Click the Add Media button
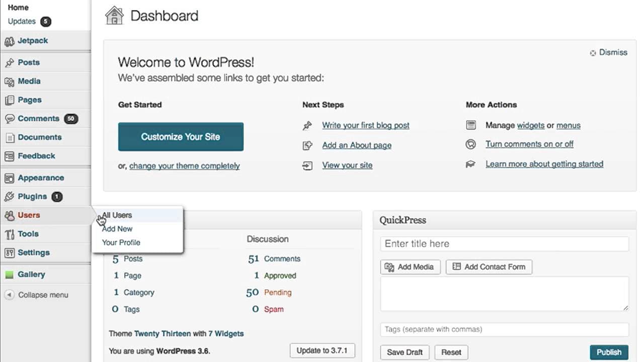This screenshot has height=362, width=644. [411, 267]
